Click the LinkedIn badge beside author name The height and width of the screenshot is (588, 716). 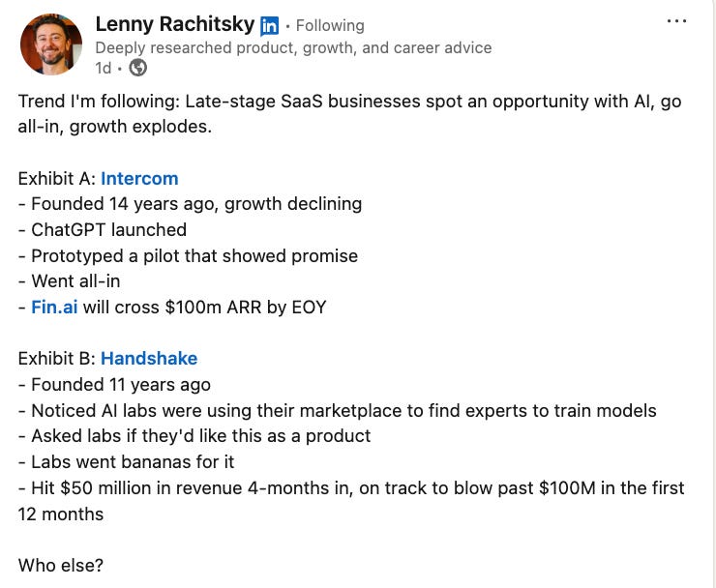pyautogui.click(x=270, y=26)
